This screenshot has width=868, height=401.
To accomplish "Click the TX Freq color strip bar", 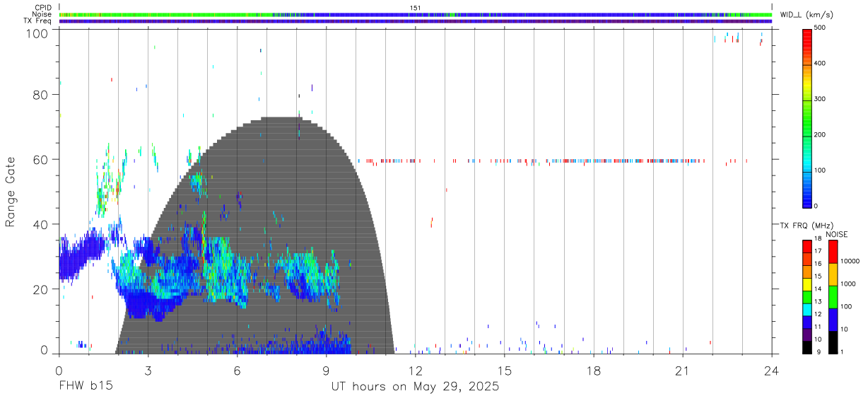I will (x=416, y=21).
